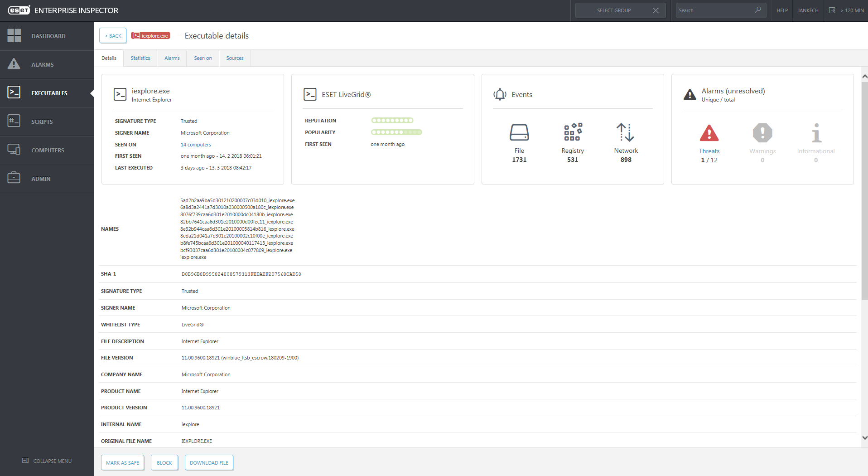This screenshot has width=868, height=476.
Task: Click the iexplore.exe card terminal icon
Action: [x=120, y=94]
